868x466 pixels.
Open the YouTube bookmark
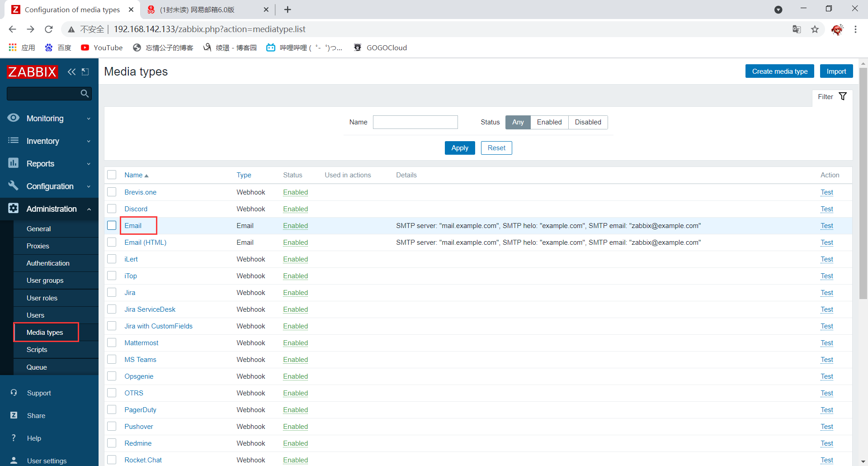pyautogui.click(x=102, y=48)
